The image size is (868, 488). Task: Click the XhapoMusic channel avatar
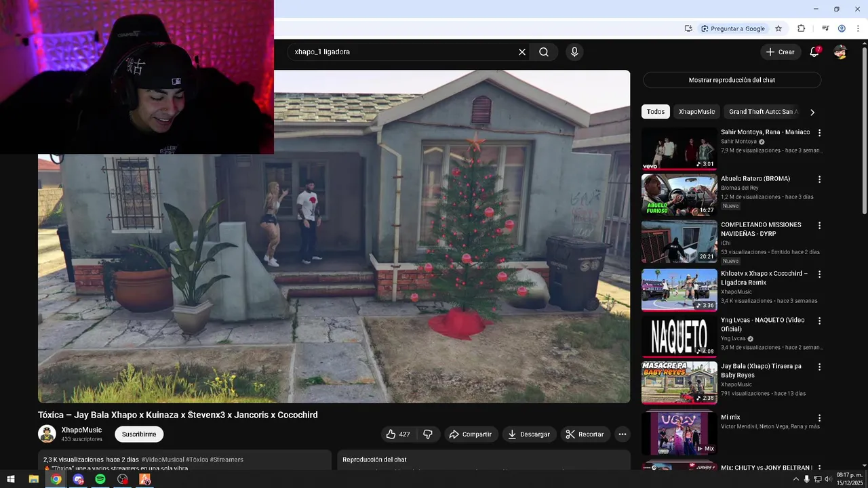(47, 434)
